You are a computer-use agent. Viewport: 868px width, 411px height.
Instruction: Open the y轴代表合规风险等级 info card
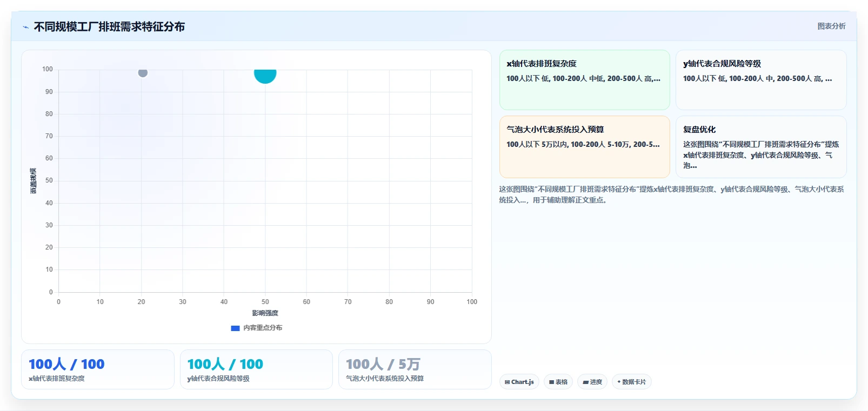761,80
